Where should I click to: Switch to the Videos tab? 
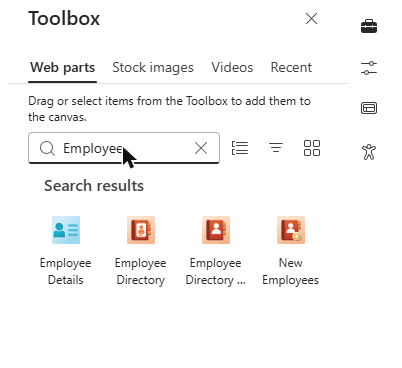232,68
